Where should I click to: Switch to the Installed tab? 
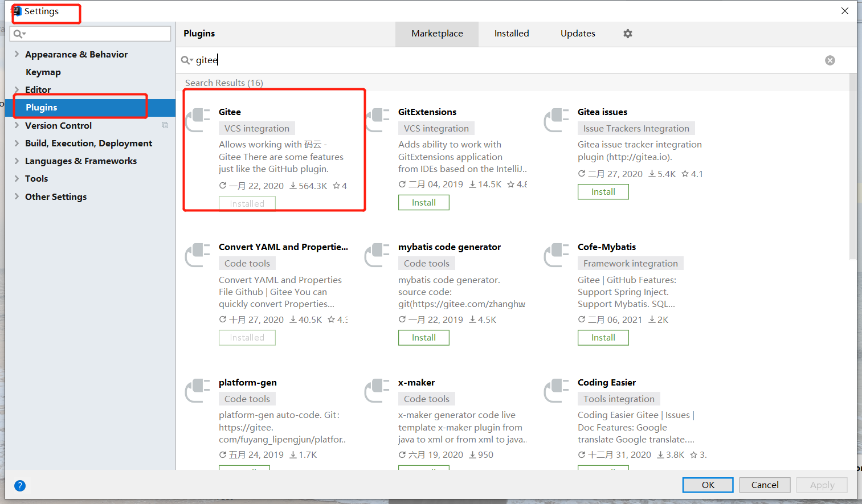512,34
